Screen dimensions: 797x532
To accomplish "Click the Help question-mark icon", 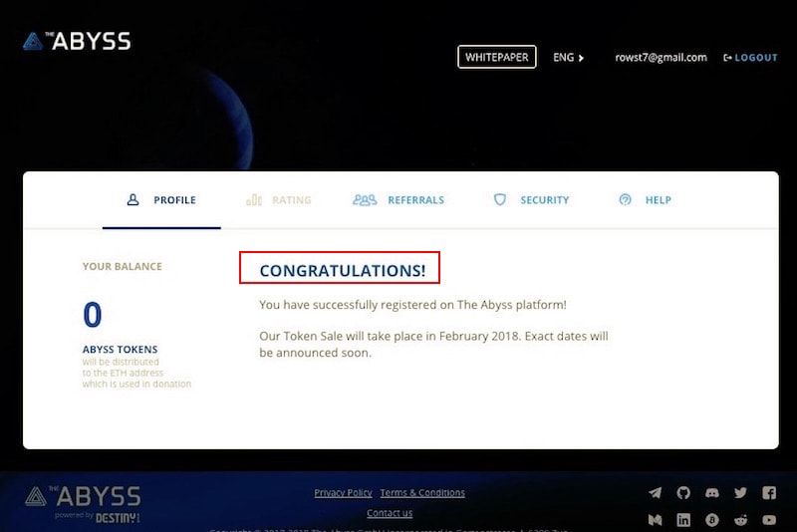I will point(626,199).
